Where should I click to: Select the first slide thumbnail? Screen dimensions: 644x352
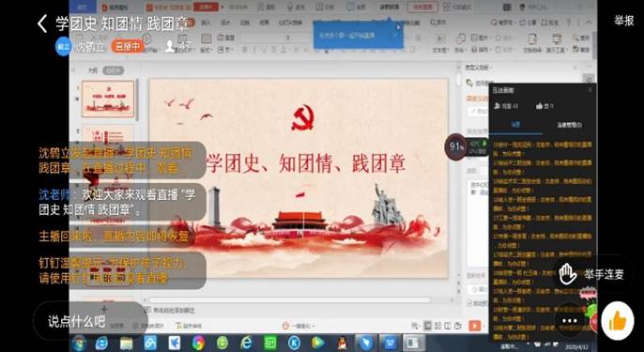[108, 99]
